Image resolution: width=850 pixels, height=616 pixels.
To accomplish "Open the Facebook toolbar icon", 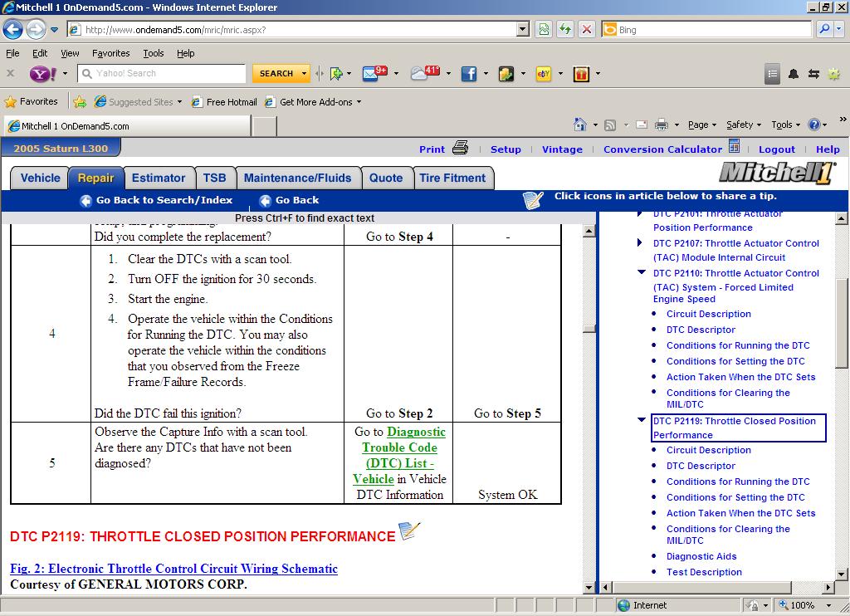I will (x=468, y=73).
